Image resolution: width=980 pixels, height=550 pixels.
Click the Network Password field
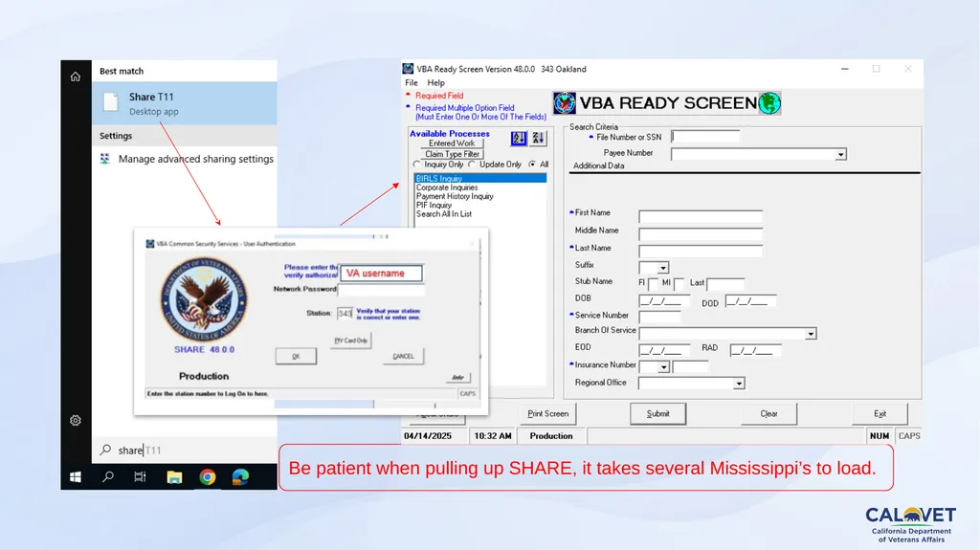[x=381, y=290]
